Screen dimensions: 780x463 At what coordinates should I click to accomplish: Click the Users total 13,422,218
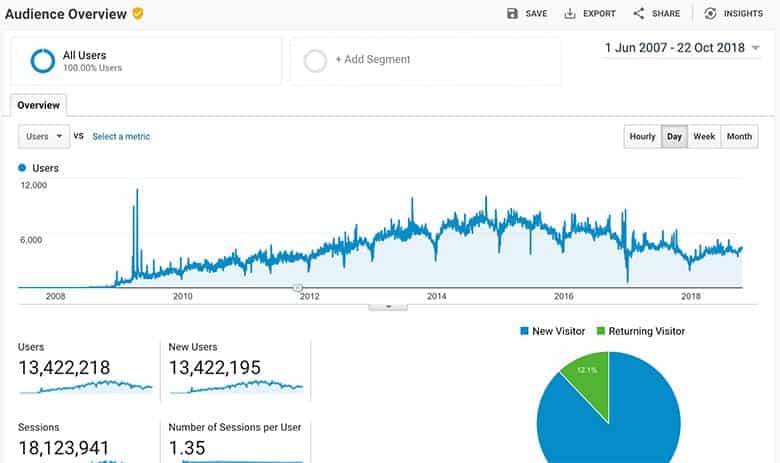point(64,368)
